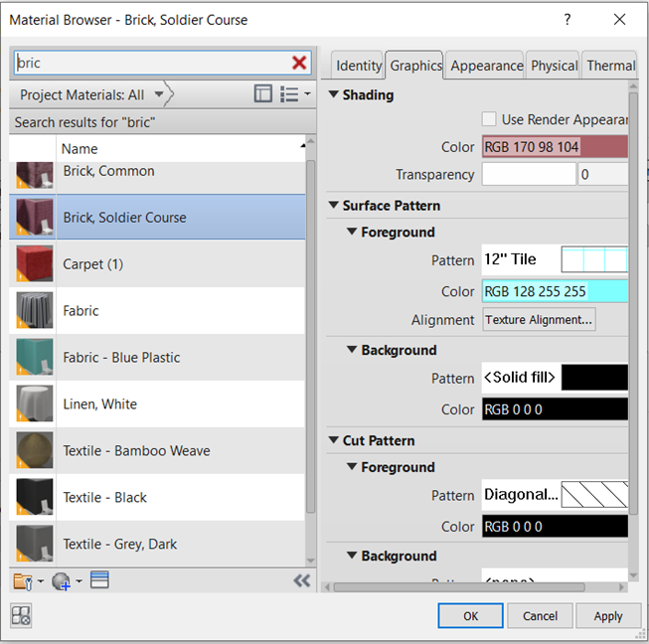Enable Use Render Appearance checkbox
Screen dimensions: 649x644
(489, 119)
